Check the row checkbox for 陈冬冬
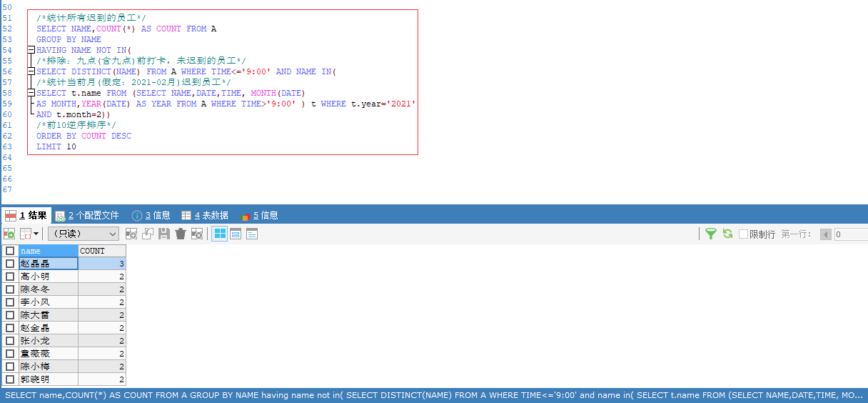Viewport: 868px width, 403px height. pyautogui.click(x=10, y=289)
